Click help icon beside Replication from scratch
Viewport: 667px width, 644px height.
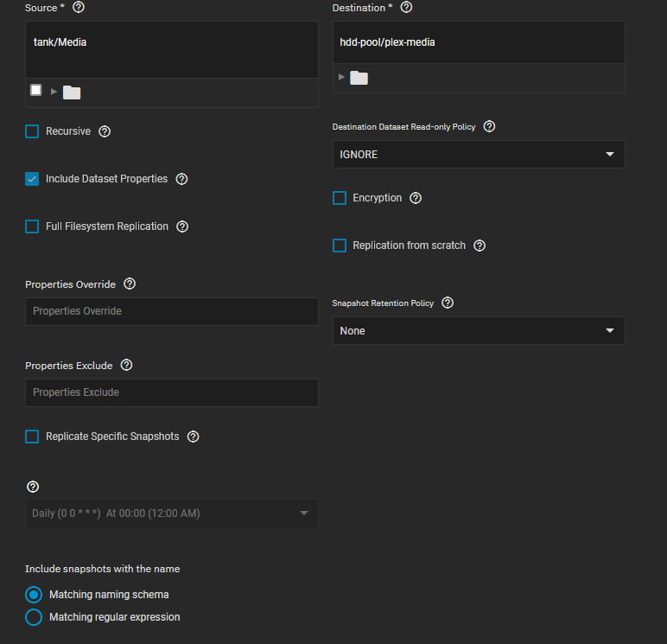pyautogui.click(x=480, y=245)
